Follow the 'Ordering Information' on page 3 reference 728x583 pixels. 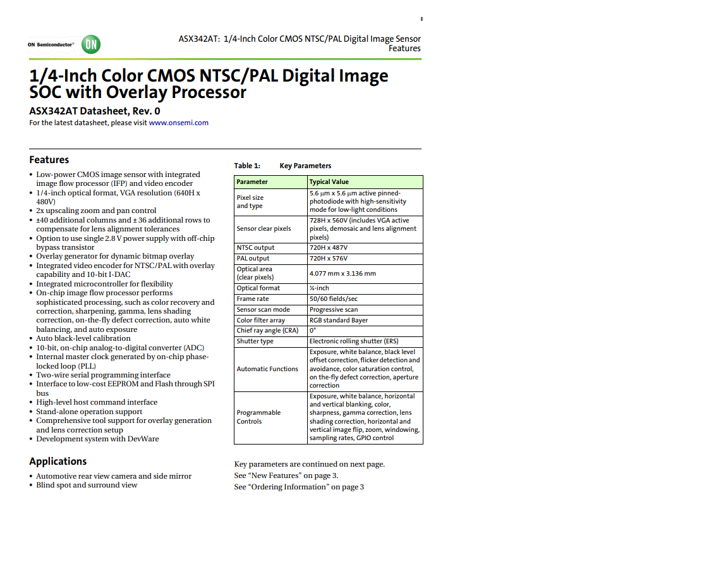click(x=299, y=487)
